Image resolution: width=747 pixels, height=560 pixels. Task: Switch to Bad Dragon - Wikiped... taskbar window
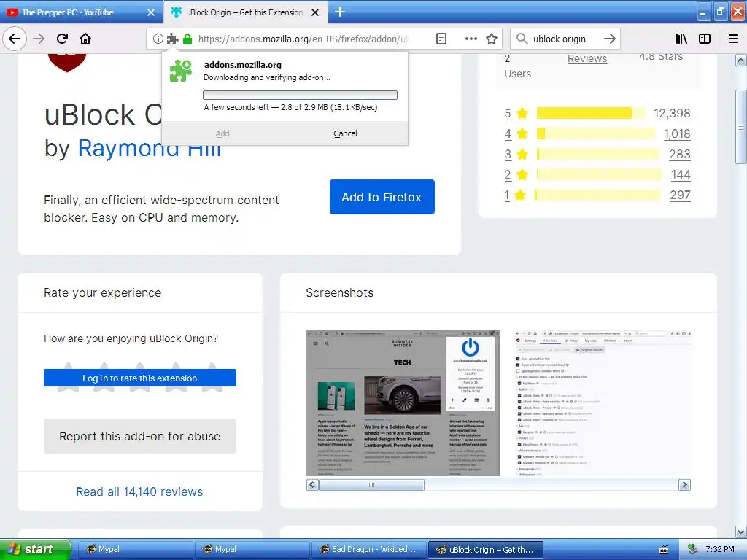click(x=368, y=550)
